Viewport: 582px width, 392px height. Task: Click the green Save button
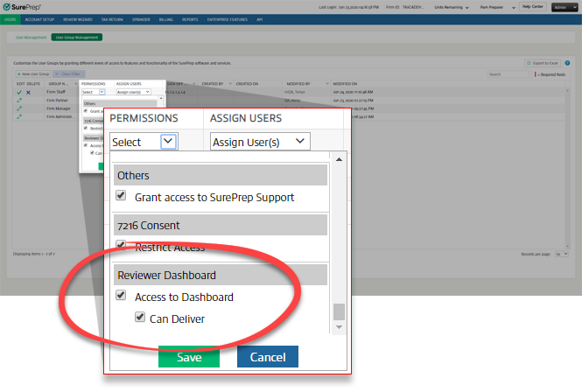coord(188,357)
